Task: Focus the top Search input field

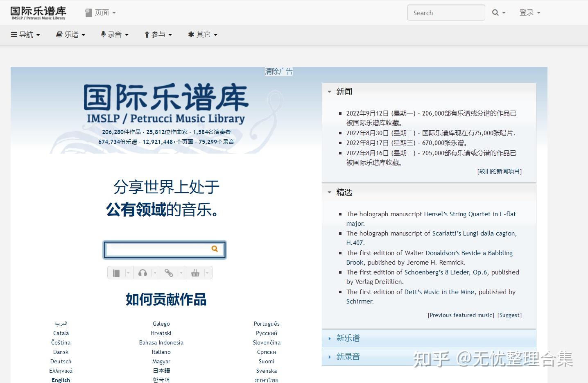Action: coord(446,13)
